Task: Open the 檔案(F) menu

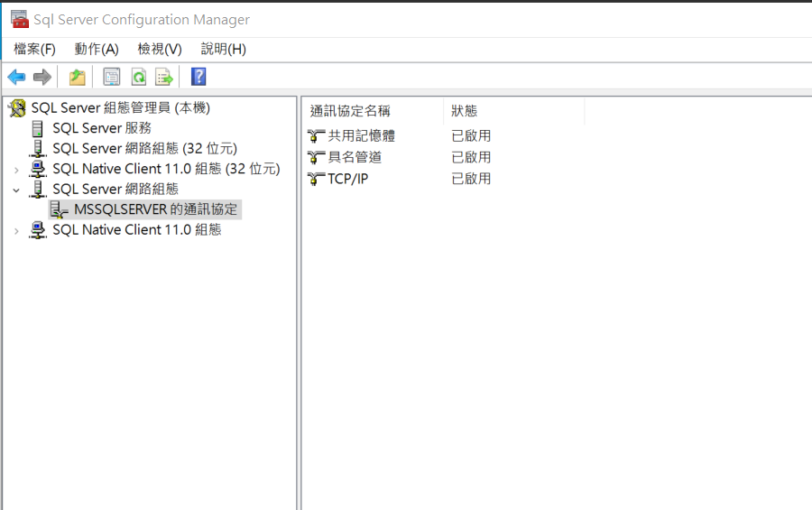Action: (34, 50)
